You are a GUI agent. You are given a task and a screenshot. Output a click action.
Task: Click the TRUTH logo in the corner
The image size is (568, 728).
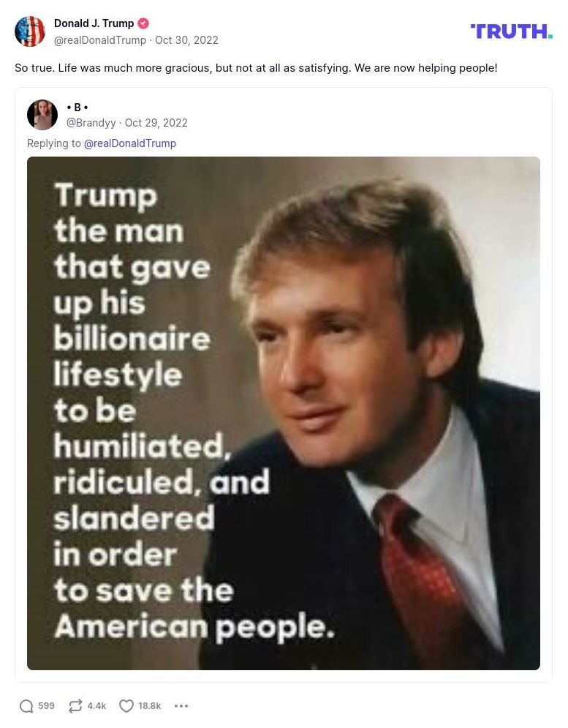(x=511, y=31)
